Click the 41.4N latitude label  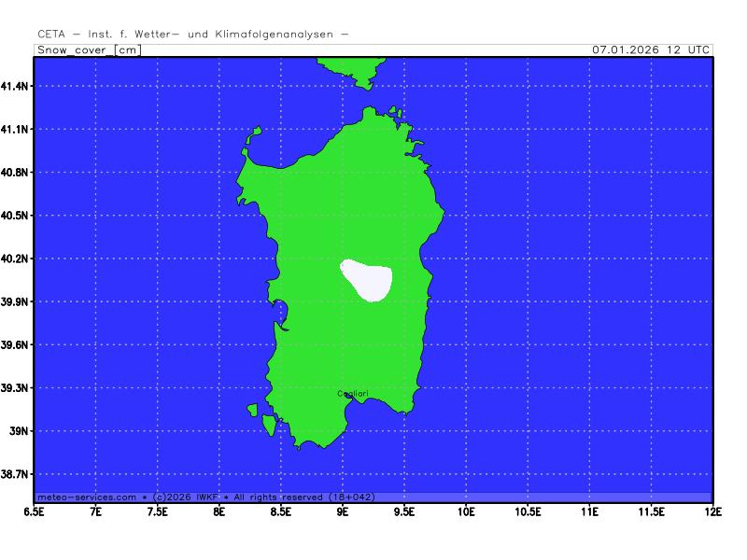[x=16, y=86]
